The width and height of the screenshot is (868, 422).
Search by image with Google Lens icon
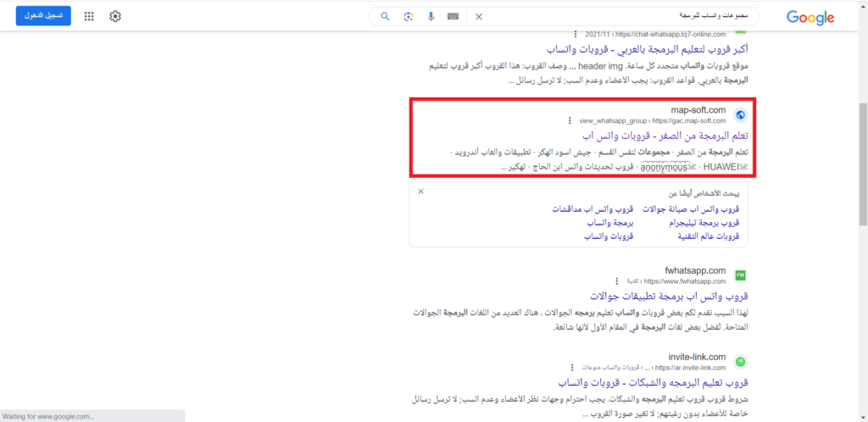tap(408, 17)
